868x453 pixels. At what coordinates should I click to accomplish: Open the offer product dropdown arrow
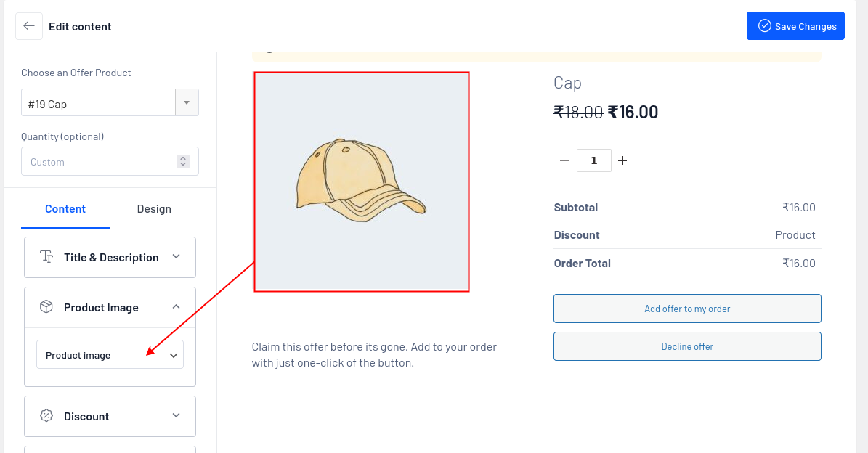pos(187,103)
